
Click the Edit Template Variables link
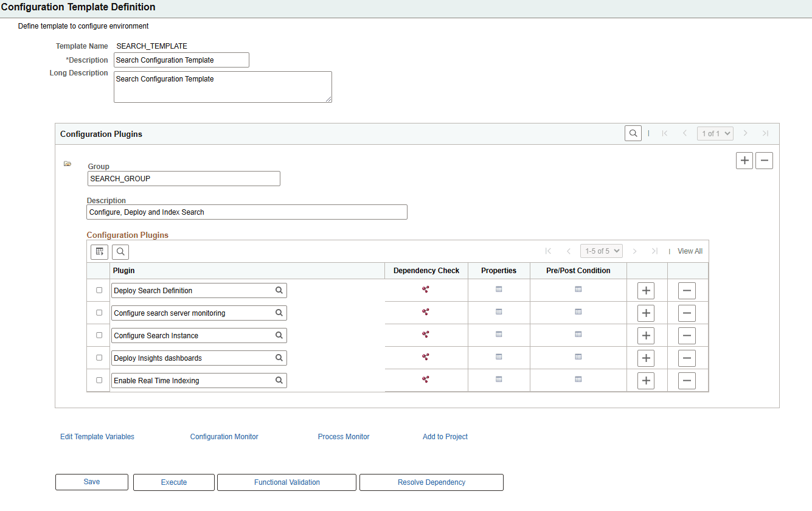point(97,436)
